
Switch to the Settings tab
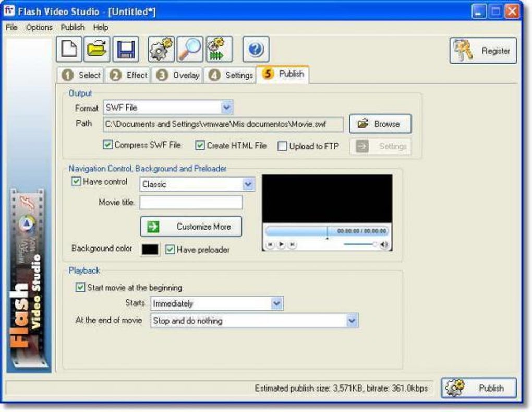[230, 75]
